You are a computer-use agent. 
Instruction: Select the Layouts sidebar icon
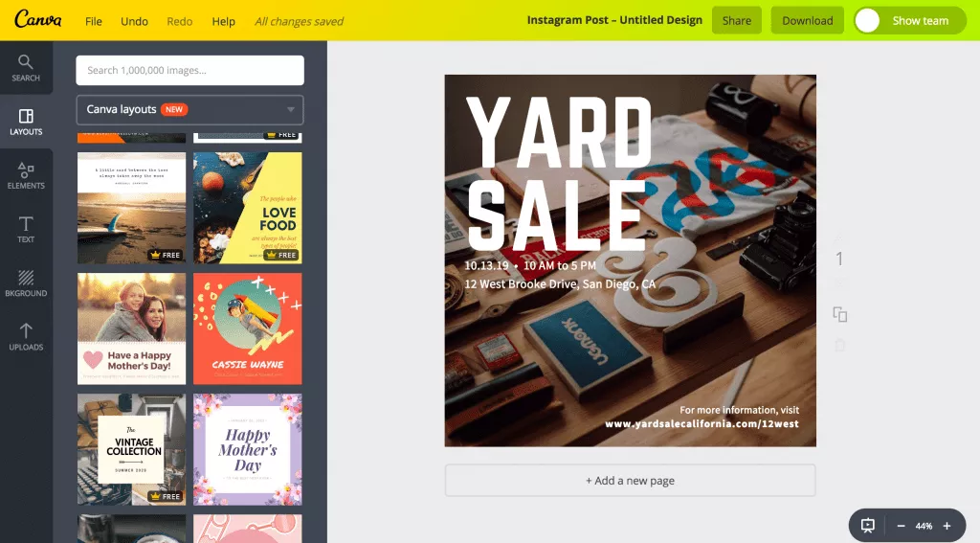(x=26, y=122)
